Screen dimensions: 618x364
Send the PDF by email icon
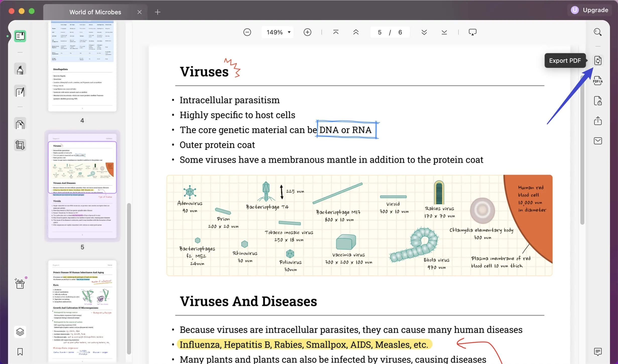pos(598,141)
